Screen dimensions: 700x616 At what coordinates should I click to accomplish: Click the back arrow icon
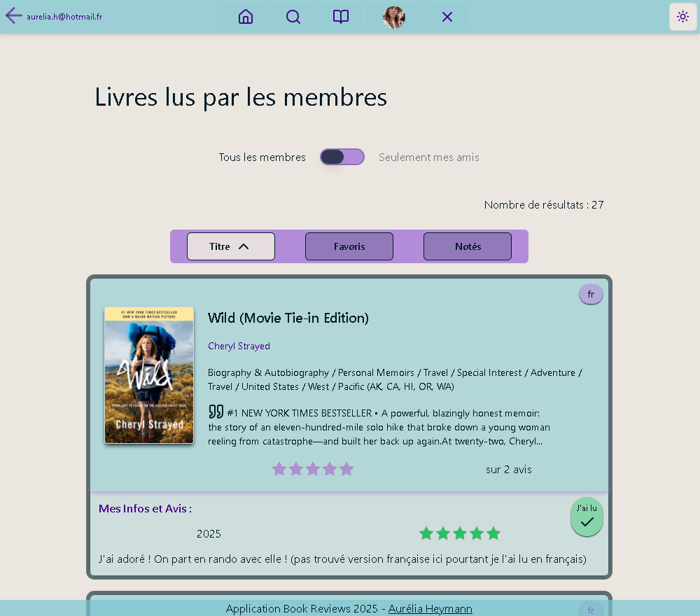[13, 16]
